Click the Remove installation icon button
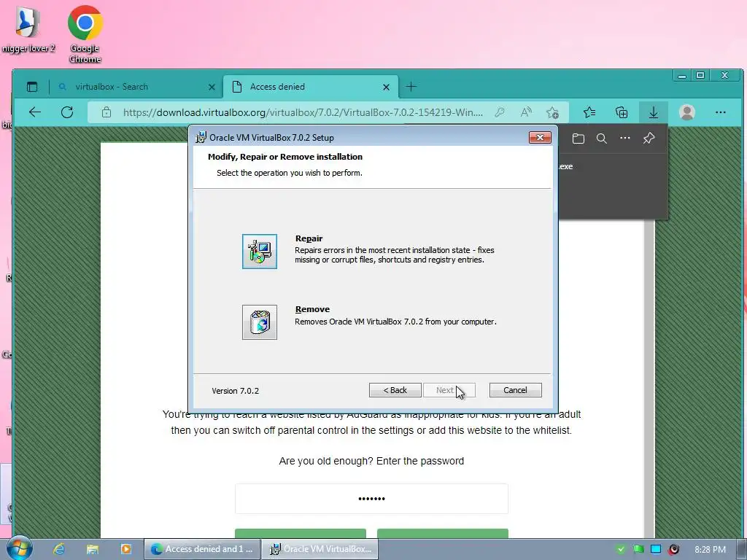Viewport: 747px width, 560px height. pyautogui.click(x=259, y=322)
